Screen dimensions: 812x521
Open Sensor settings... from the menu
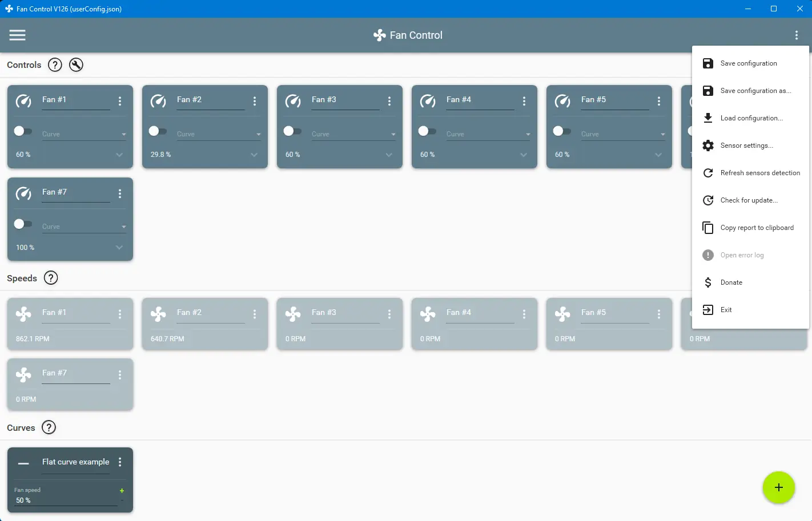tap(750, 146)
